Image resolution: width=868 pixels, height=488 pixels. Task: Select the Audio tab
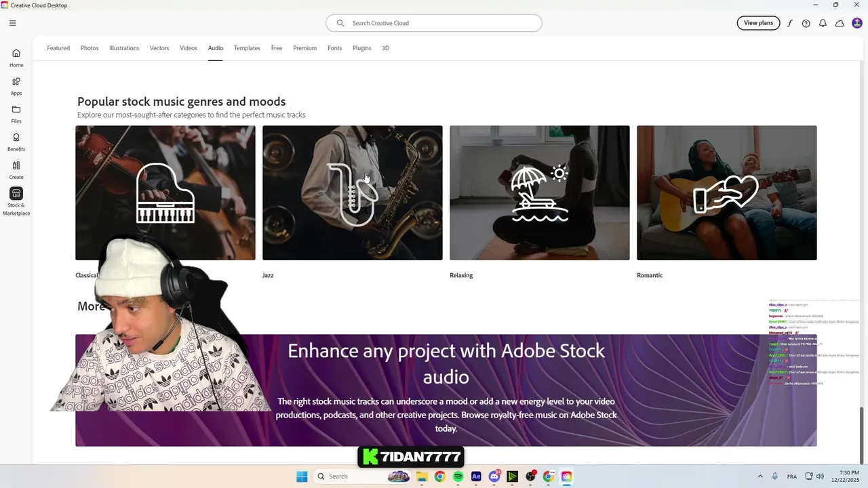coord(216,48)
